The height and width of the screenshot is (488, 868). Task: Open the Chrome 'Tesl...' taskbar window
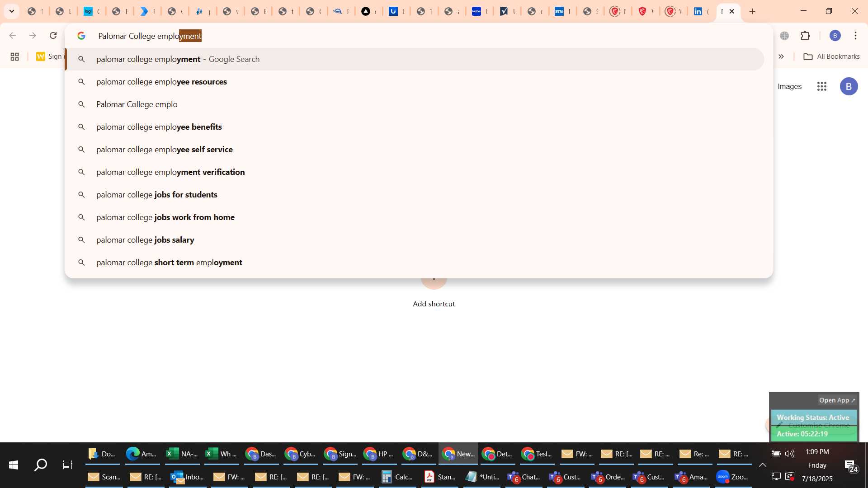[x=537, y=454]
